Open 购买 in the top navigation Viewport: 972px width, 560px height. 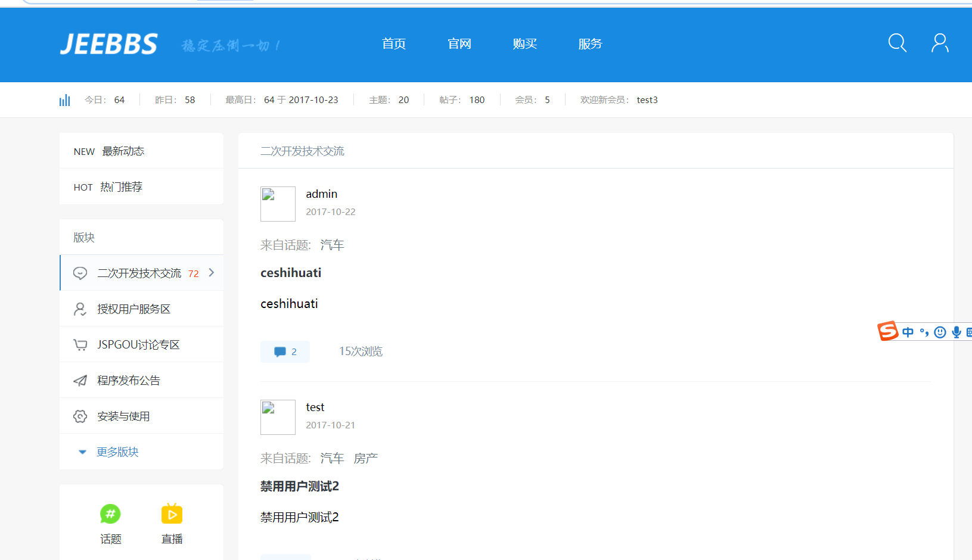(x=525, y=44)
